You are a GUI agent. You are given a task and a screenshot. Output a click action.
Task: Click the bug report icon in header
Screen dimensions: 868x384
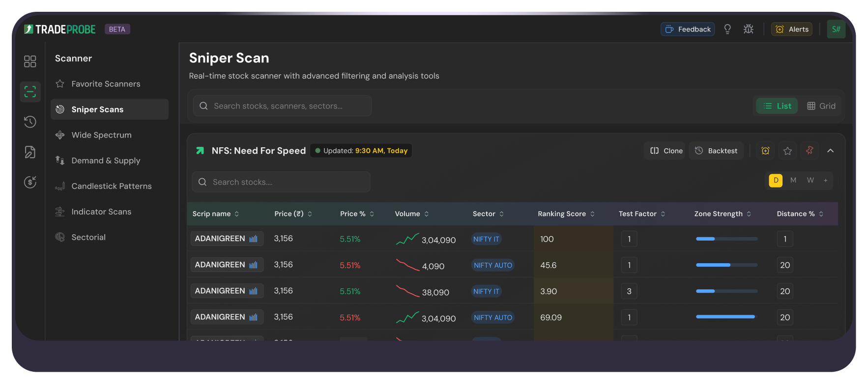pyautogui.click(x=748, y=29)
